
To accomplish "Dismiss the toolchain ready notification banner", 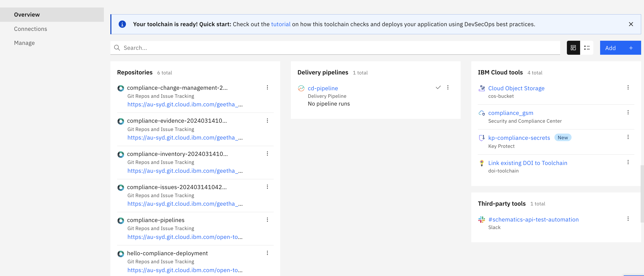I will tap(631, 24).
